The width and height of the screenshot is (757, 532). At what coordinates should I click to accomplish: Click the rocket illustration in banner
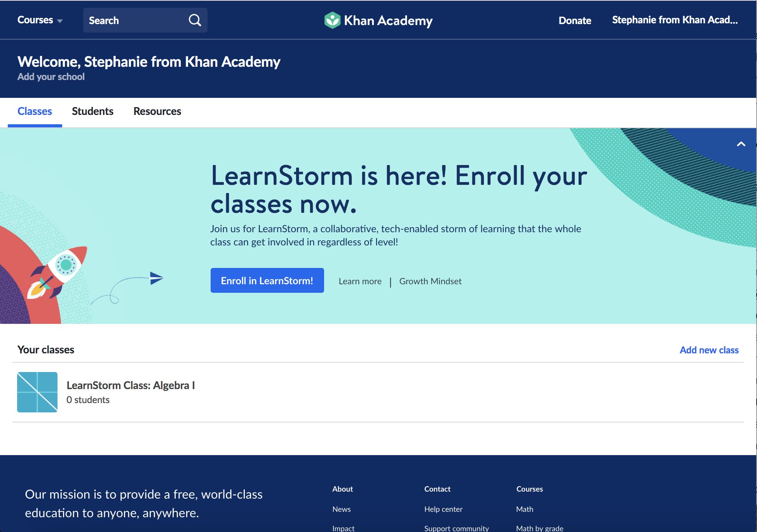[x=58, y=272]
